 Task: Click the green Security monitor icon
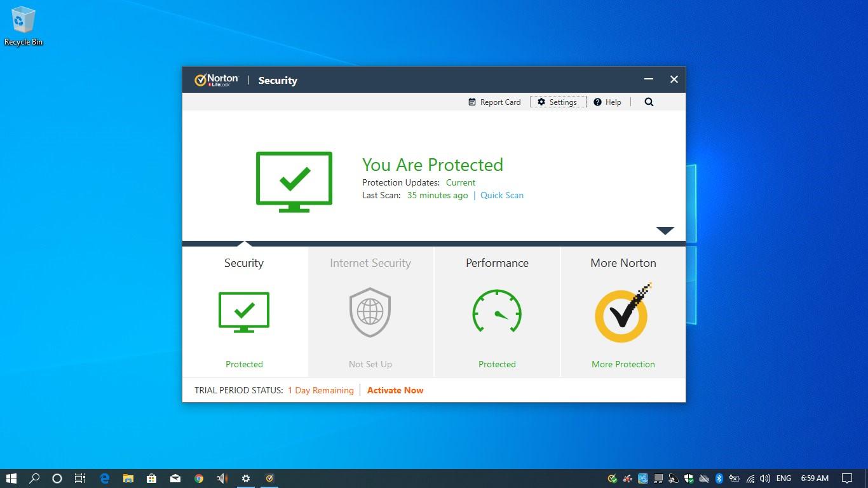pos(244,312)
